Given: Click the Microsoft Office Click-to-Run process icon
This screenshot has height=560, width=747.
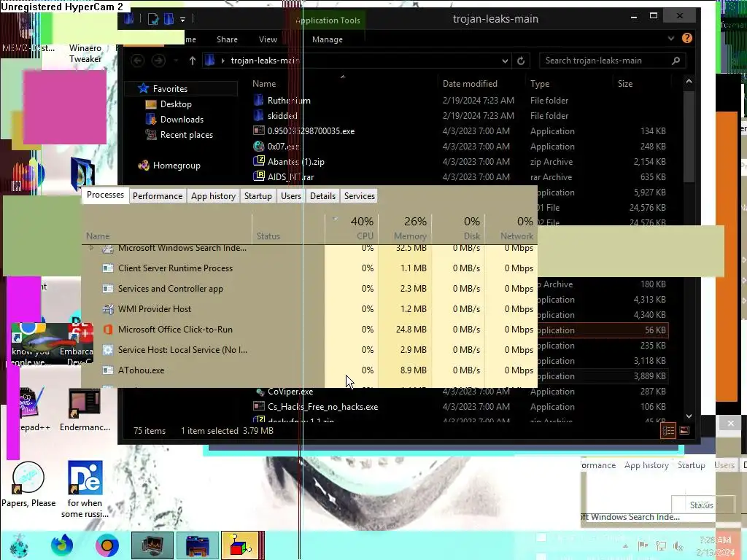Looking at the screenshot, I should point(108,329).
